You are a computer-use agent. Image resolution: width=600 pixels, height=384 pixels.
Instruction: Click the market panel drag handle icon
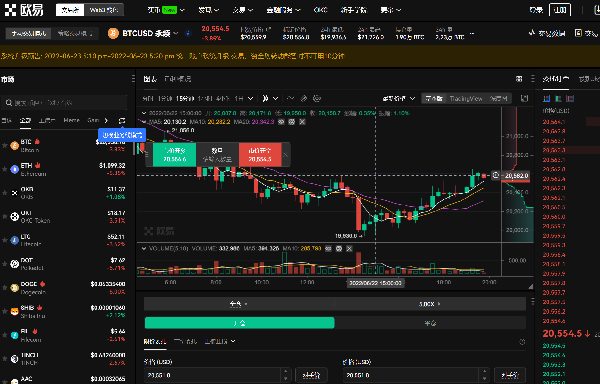[x=133, y=79]
